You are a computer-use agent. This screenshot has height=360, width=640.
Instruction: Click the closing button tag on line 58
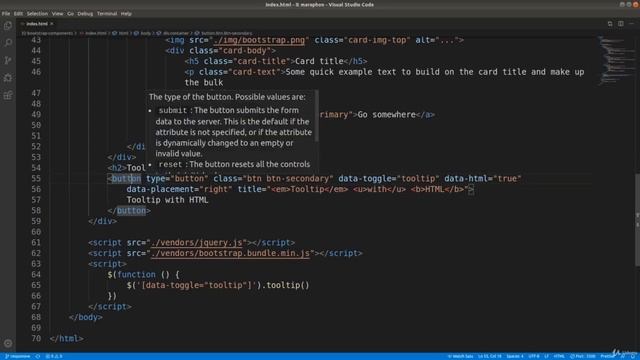pyautogui.click(x=129, y=211)
